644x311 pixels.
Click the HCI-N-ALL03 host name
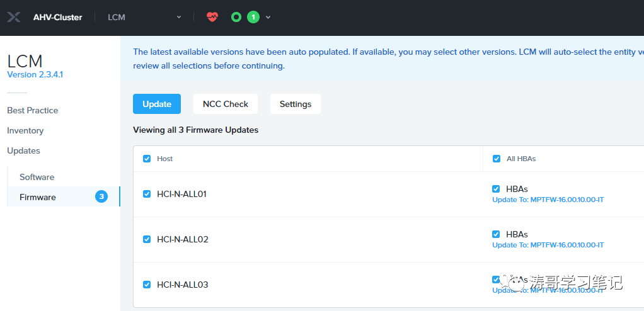pyautogui.click(x=182, y=285)
